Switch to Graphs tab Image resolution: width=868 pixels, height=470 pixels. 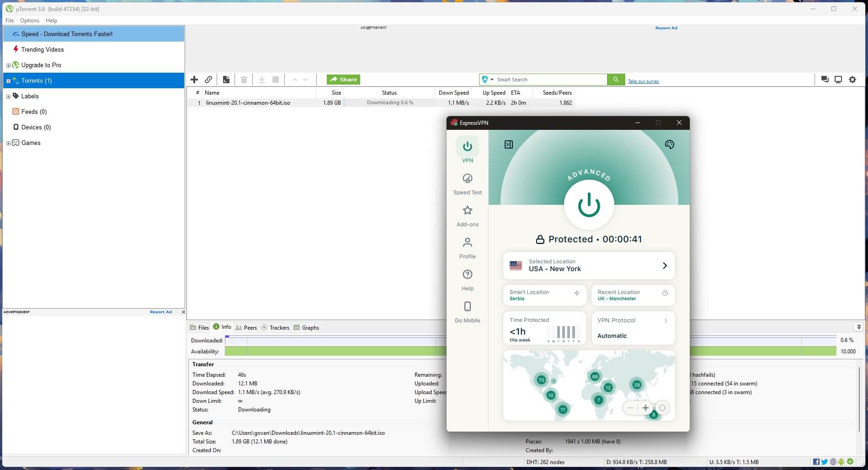(x=306, y=327)
